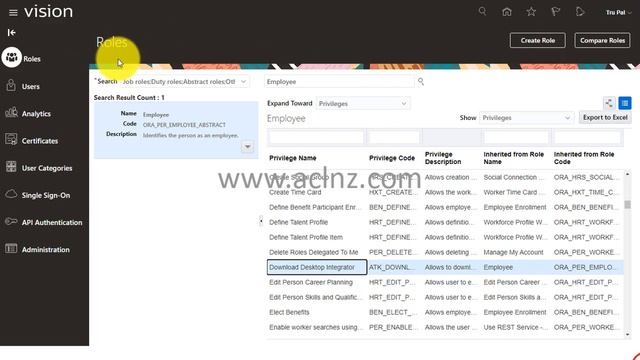640x360 pixels.
Task: Open the Tru Pal user menu
Action: click(x=618, y=13)
